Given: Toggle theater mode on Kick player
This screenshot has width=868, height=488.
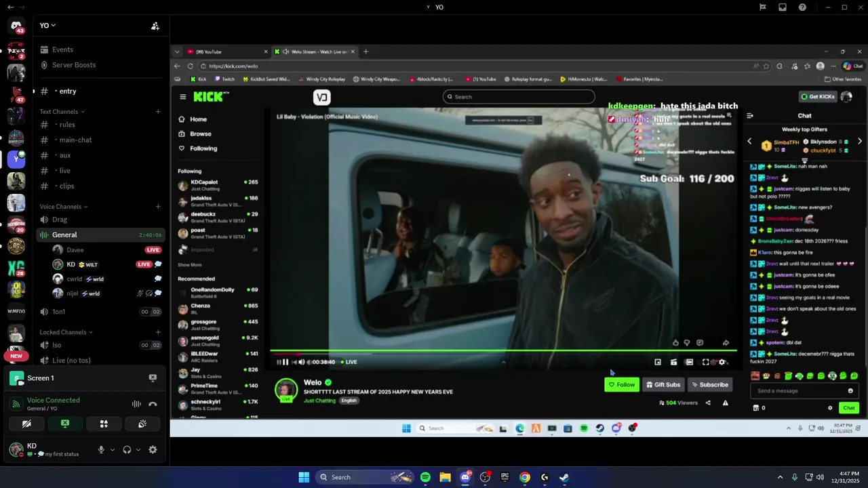Looking at the screenshot, I should (x=690, y=362).
